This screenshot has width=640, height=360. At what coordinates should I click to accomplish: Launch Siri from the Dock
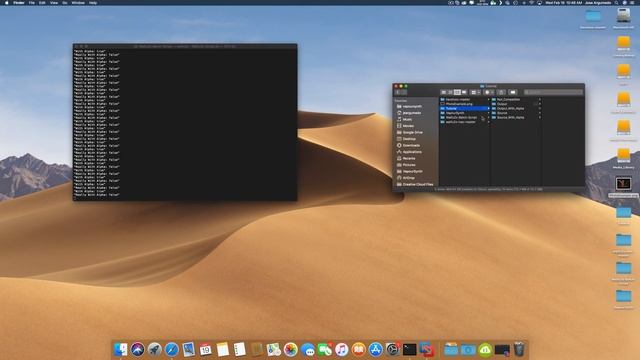(x=138, y=349)
